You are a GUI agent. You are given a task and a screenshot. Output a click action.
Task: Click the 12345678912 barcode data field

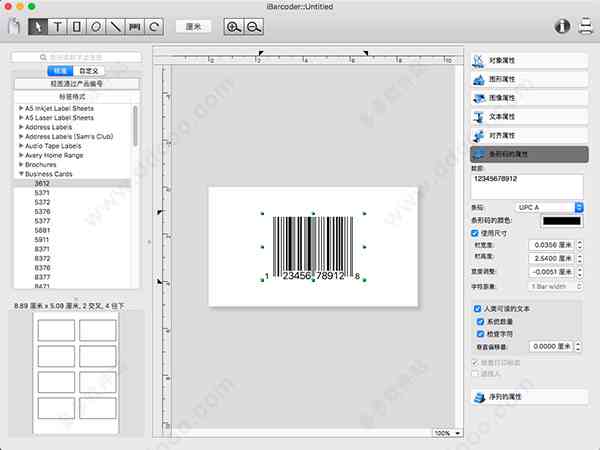pos(527,187)
